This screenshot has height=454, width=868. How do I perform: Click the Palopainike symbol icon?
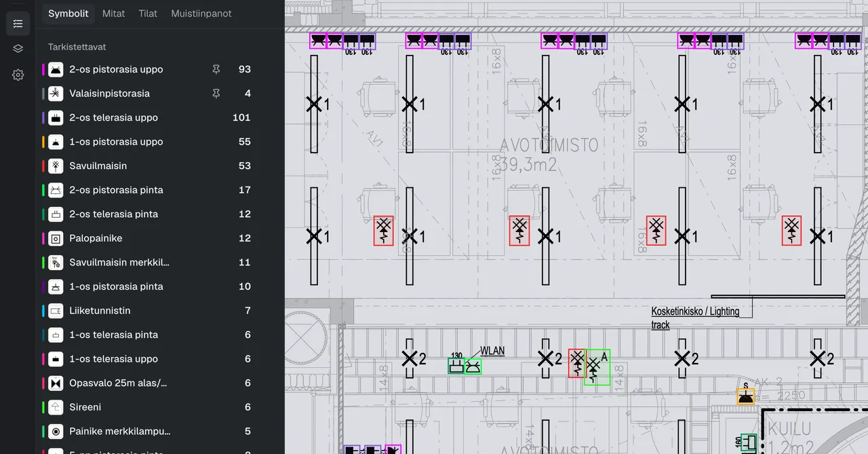[56, 238]
